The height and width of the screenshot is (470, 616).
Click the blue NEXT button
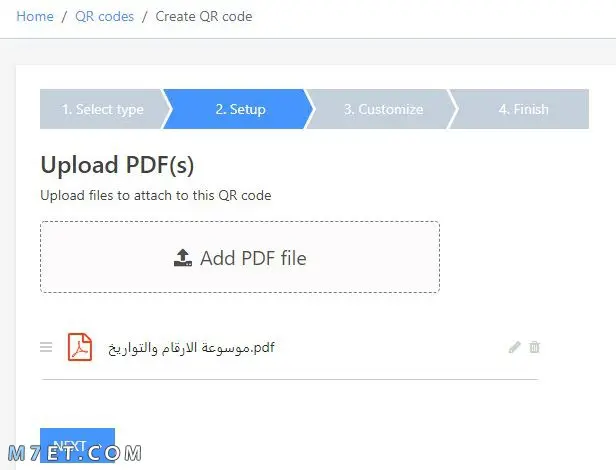pyautogui.click(x=77, y=445)
